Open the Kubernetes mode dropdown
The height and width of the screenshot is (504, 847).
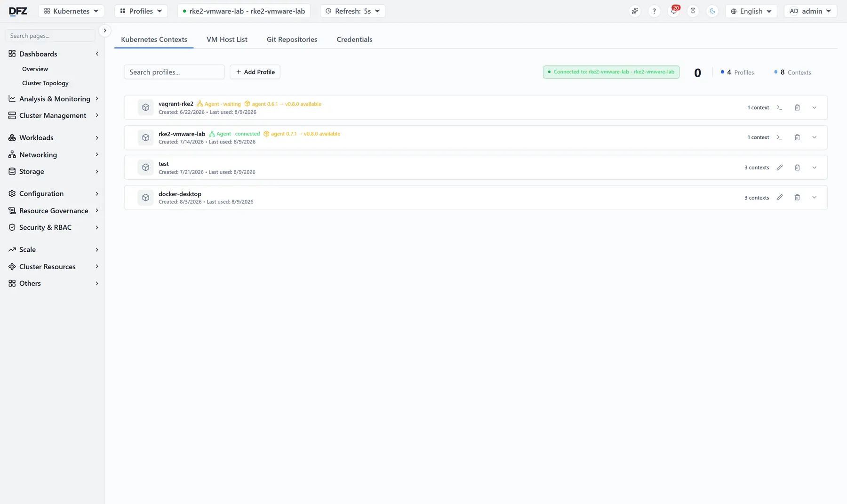[71, 11]
